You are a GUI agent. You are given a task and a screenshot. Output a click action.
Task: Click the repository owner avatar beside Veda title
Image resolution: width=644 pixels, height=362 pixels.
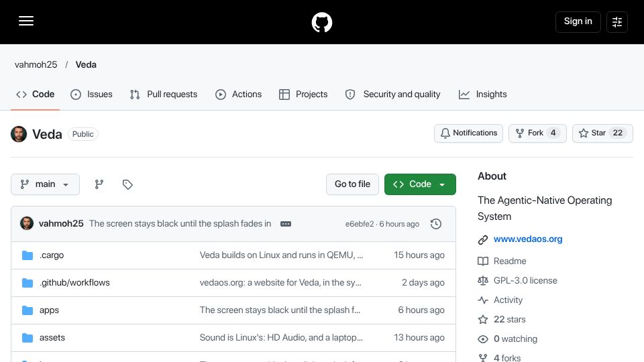pyautogui.click(x=19, y=134)
